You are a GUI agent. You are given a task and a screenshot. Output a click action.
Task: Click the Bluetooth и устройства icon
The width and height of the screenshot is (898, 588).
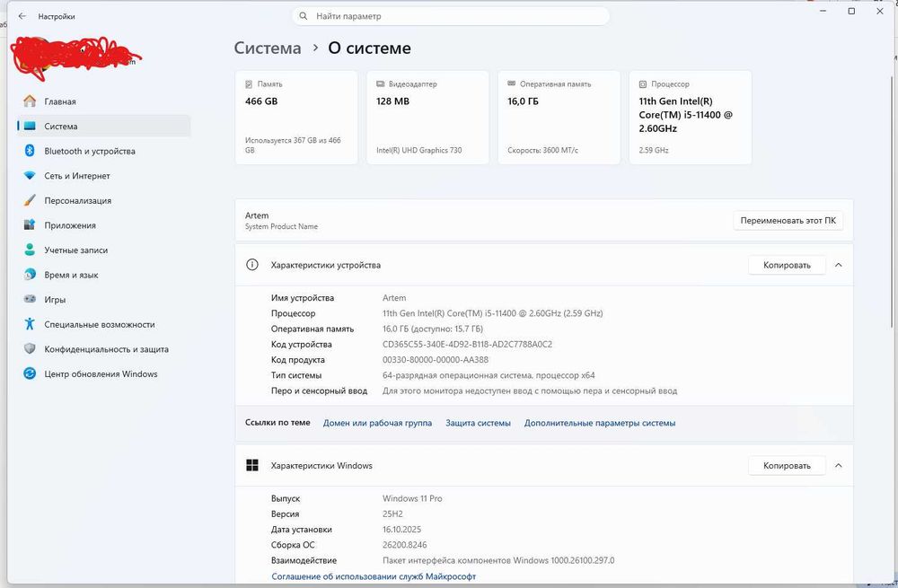[30, 151]
